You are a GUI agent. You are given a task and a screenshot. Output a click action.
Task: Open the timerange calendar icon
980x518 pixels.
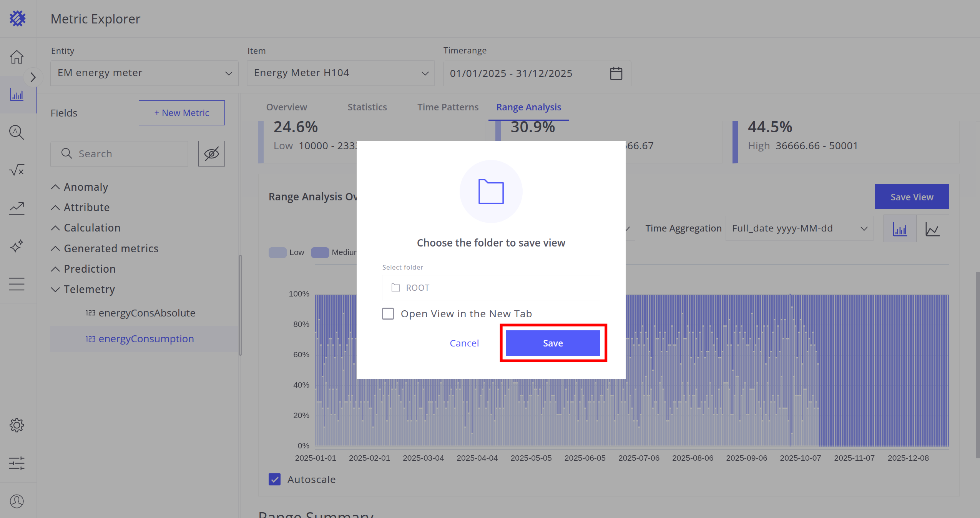pyautogui.click(x=616, y=73)
